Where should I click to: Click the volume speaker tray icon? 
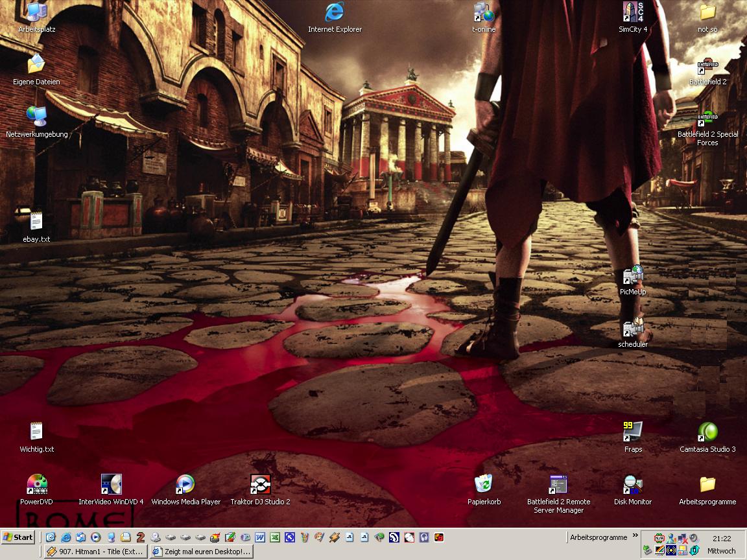(x=693, y=538)
